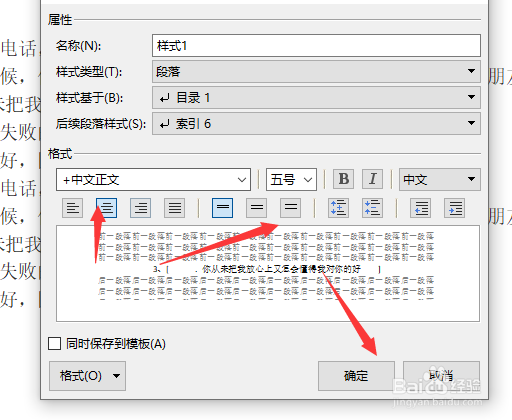The width and height of the screenshot is (512, 420).
Task: Click the 取消 button
Action: 441,376
